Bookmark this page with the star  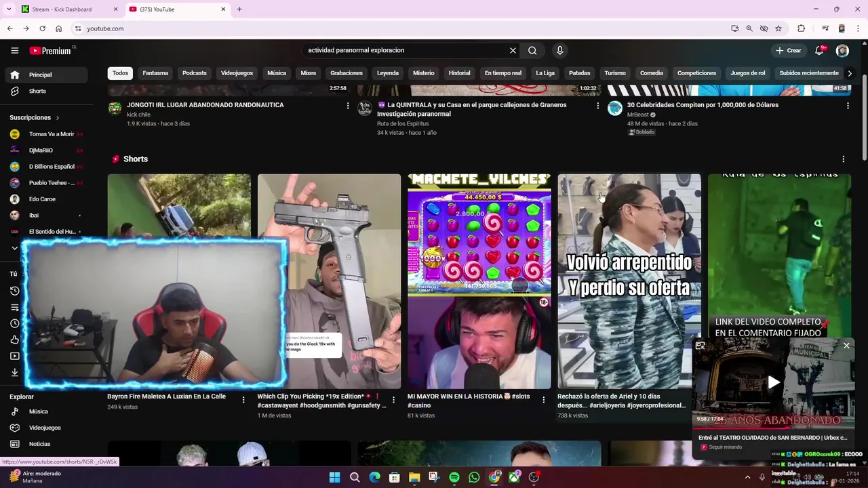tap(778, 28)
